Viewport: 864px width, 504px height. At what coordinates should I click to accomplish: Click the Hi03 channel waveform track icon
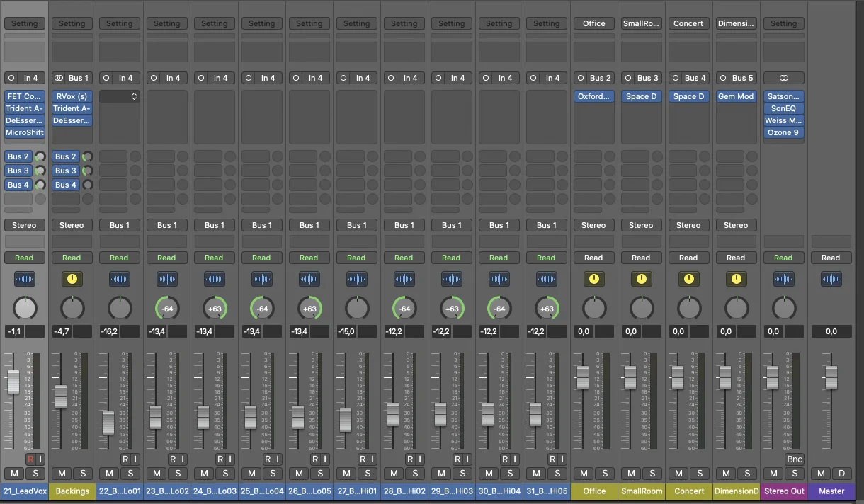tap(452, 279)
